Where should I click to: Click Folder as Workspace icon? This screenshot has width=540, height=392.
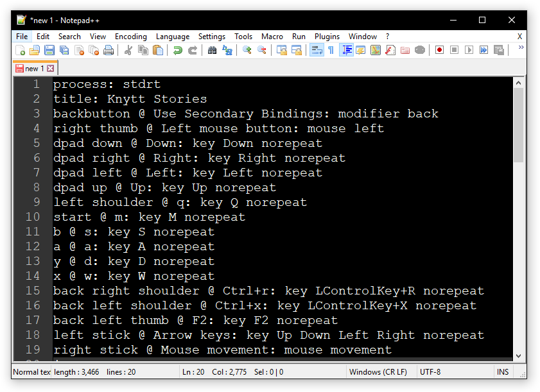pyautogui.click(x=405, y=50)
